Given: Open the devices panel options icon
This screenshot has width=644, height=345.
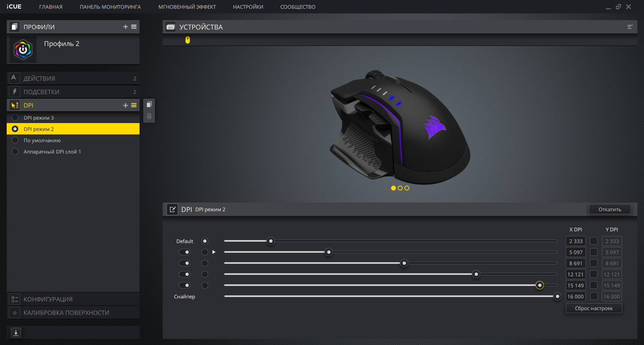Looking at the screenshot, I should (630, 27).
